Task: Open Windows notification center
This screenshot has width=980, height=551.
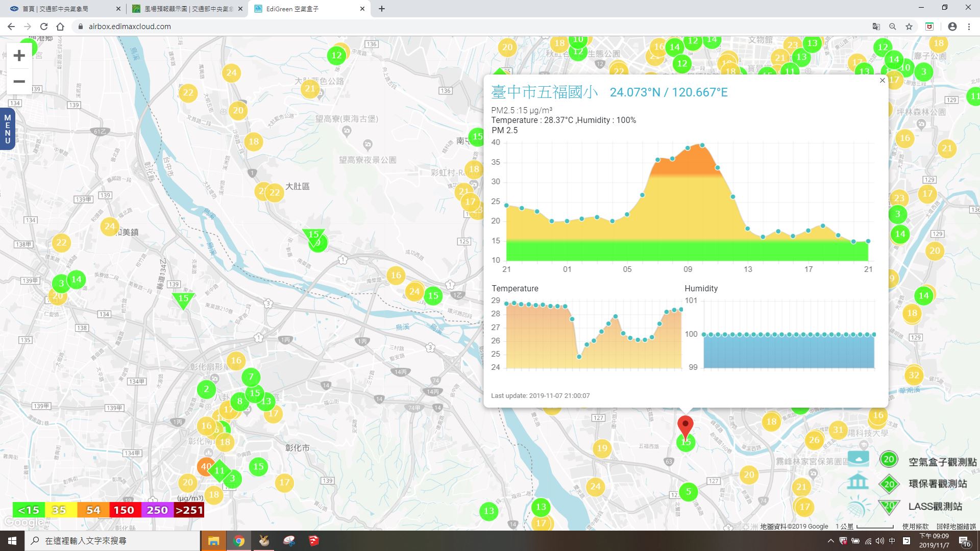Action: tap(965, 541)
